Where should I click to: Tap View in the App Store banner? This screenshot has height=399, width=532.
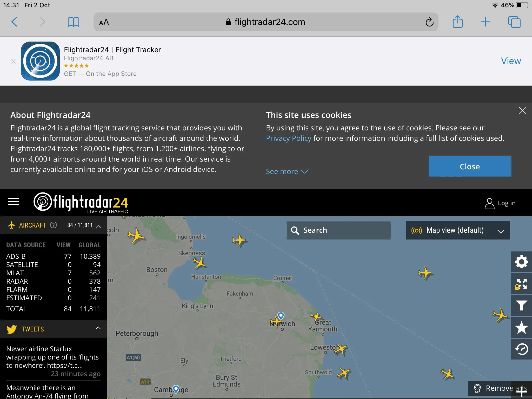511,61
